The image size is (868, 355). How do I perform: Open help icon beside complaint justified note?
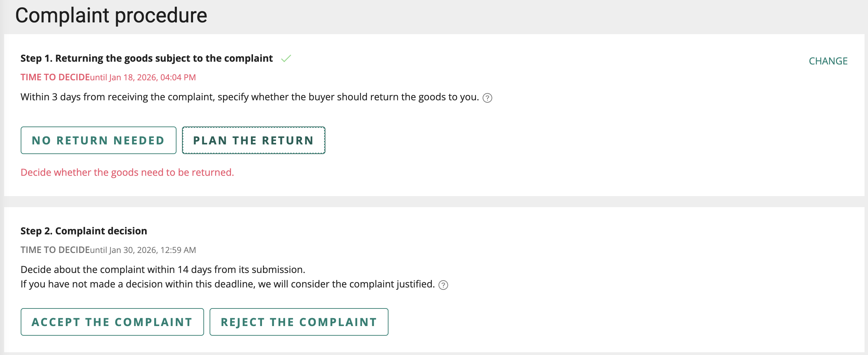click(443, 285)
